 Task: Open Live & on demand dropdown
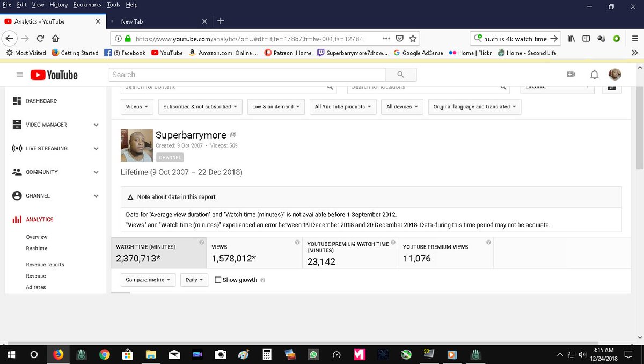coord(276,107)
